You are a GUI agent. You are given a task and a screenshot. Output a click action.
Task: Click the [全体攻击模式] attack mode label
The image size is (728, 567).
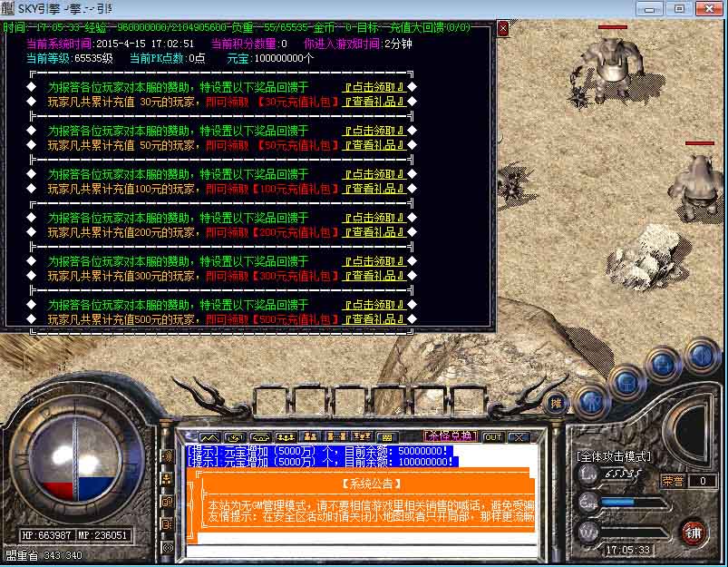[613, 456]
